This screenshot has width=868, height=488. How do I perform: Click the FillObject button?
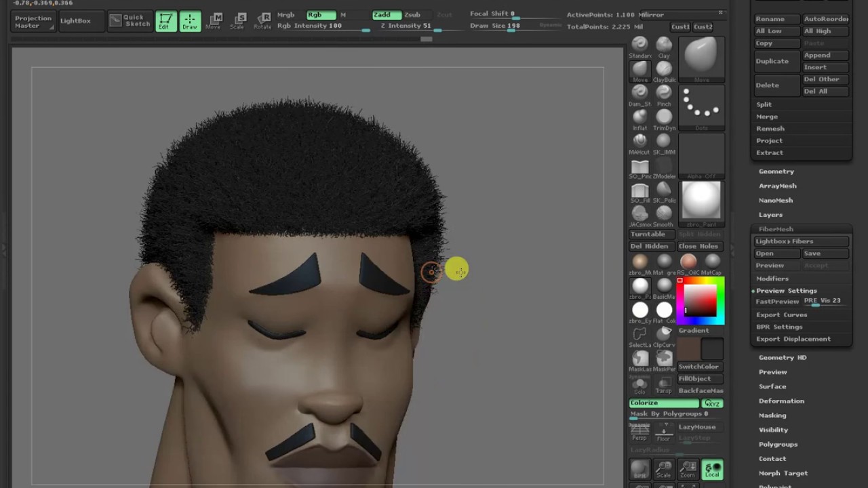coord(700,379)
